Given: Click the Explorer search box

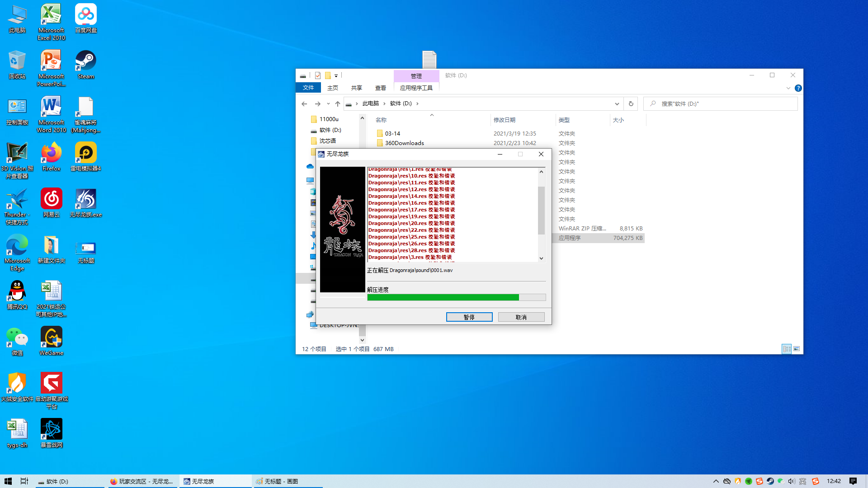Looking at the screenshot, I should coord(721,104).
